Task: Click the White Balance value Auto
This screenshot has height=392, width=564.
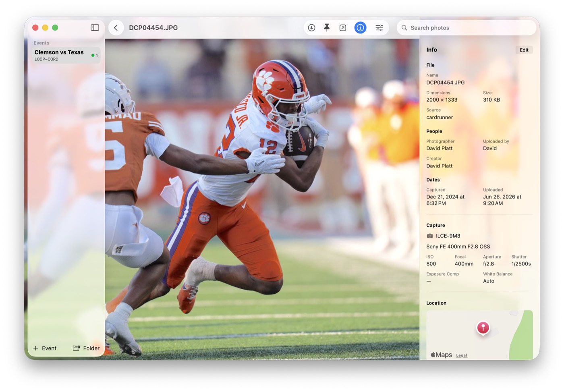Action: [x=489, y=281]
